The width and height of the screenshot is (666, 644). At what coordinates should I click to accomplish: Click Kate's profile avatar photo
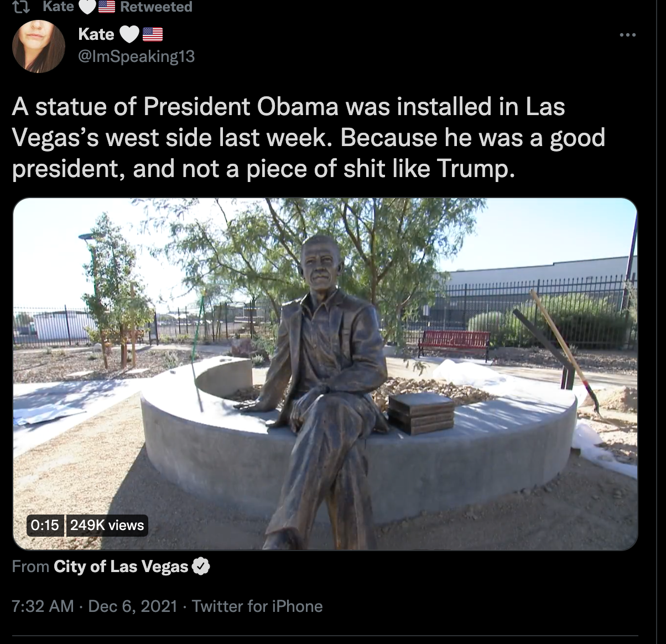38,46
